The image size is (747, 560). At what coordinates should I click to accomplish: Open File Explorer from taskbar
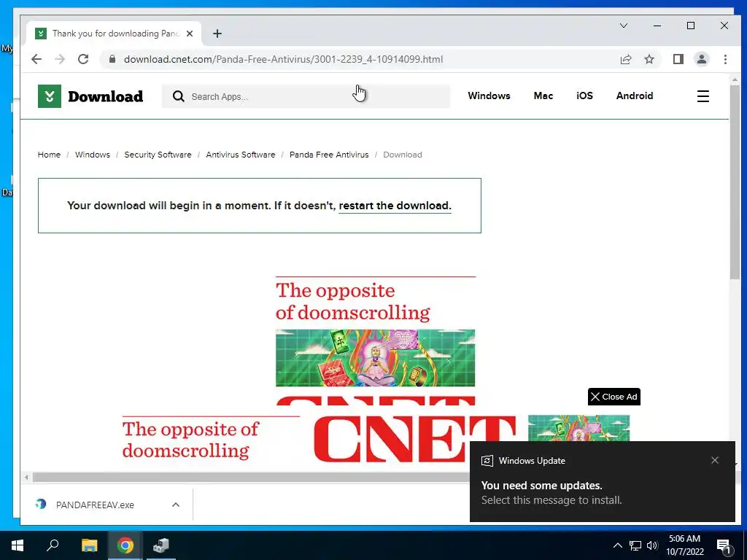[x=89, y=545]
